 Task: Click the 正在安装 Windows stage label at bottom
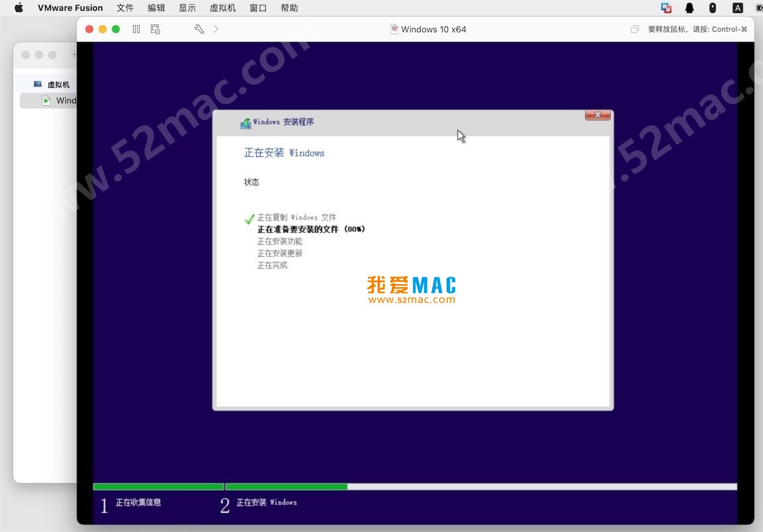click(267, 502)
